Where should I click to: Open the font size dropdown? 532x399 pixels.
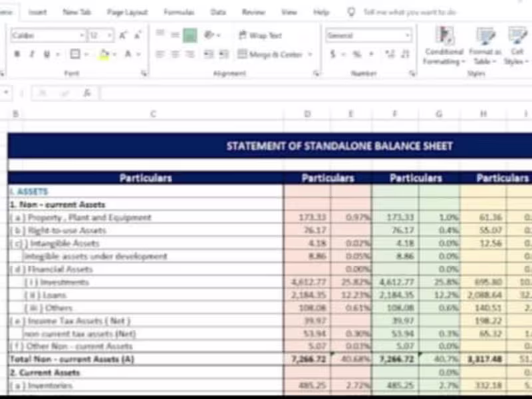click(109, 35)
